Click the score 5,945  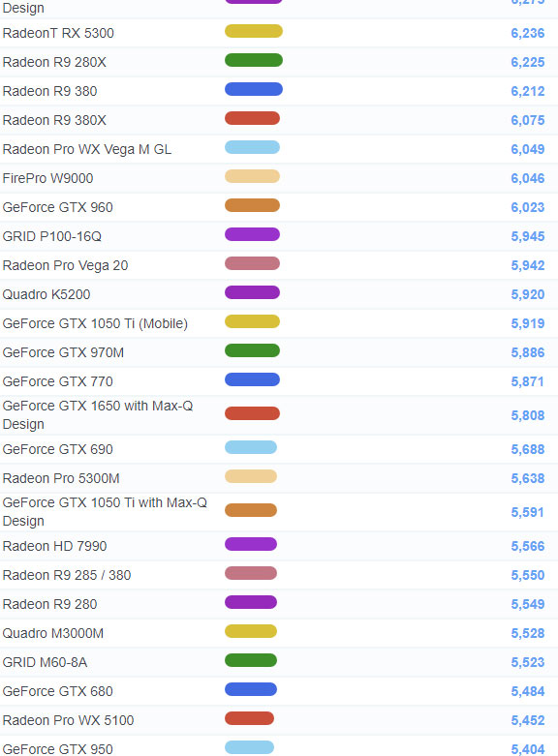click(528, 236)
